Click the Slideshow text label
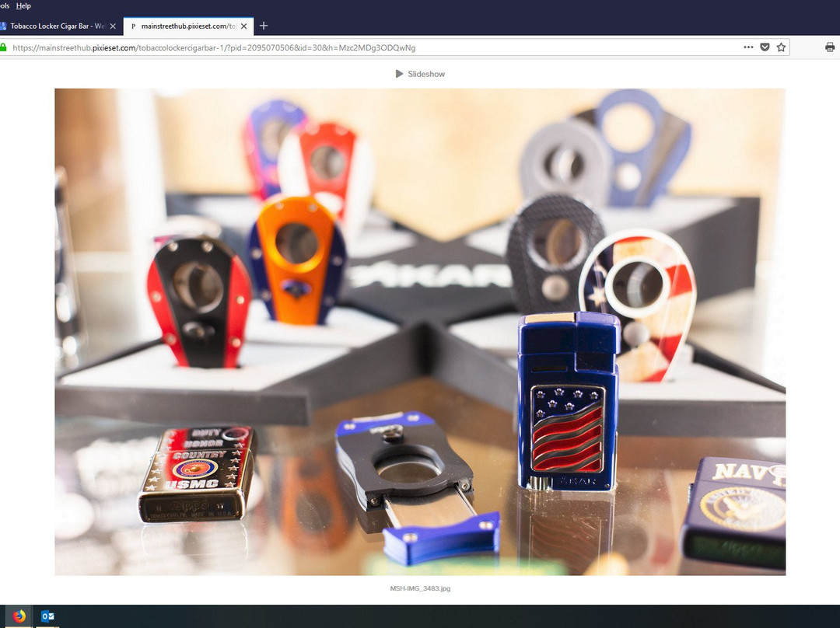Viewport: 840px width, 628px height. 426,74
